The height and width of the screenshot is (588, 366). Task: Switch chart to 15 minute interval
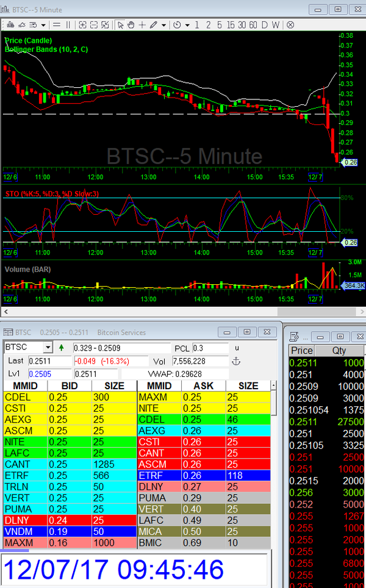coord(230,25)
